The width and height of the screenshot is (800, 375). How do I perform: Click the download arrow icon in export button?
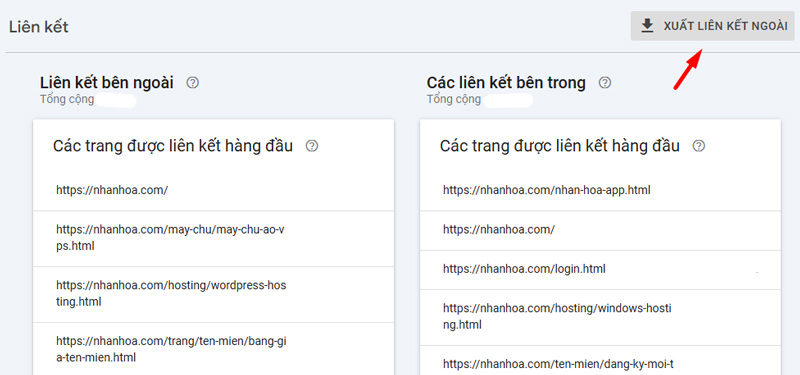[x=647, y=26]
